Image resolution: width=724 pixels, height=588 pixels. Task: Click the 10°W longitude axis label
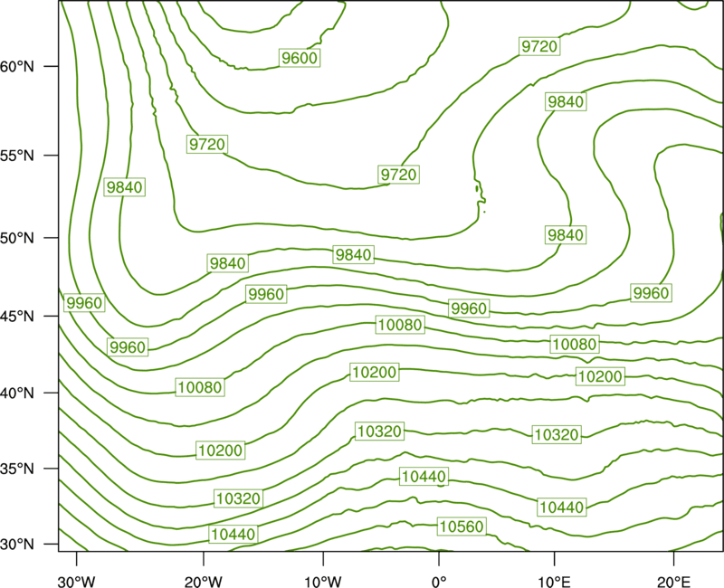tap(323, 582)
